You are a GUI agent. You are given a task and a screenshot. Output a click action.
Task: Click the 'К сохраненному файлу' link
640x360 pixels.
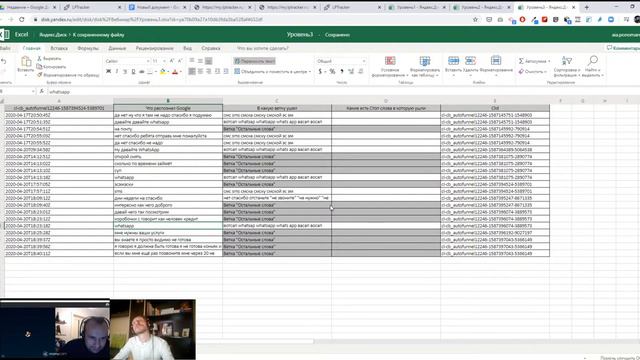click(98, 35)
